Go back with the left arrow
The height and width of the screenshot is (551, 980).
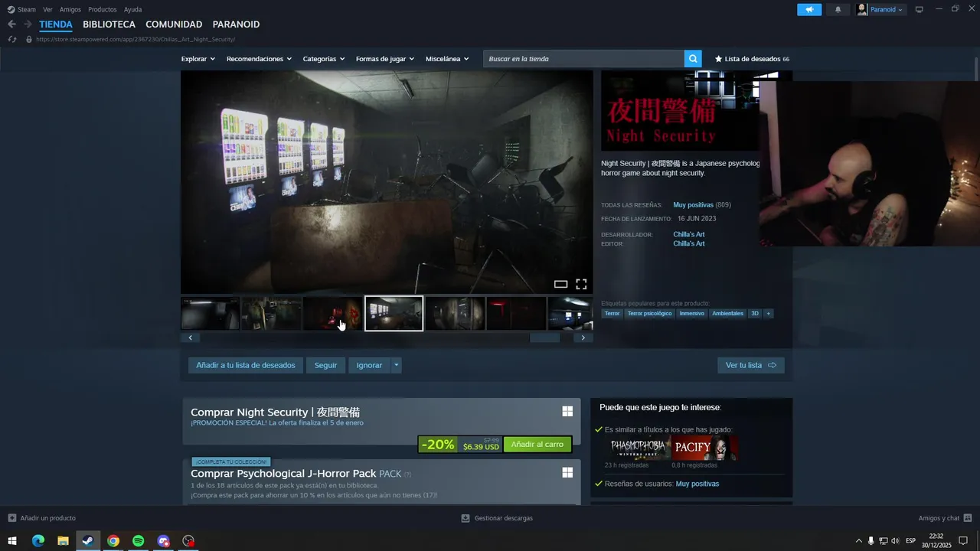pos(11,24)
